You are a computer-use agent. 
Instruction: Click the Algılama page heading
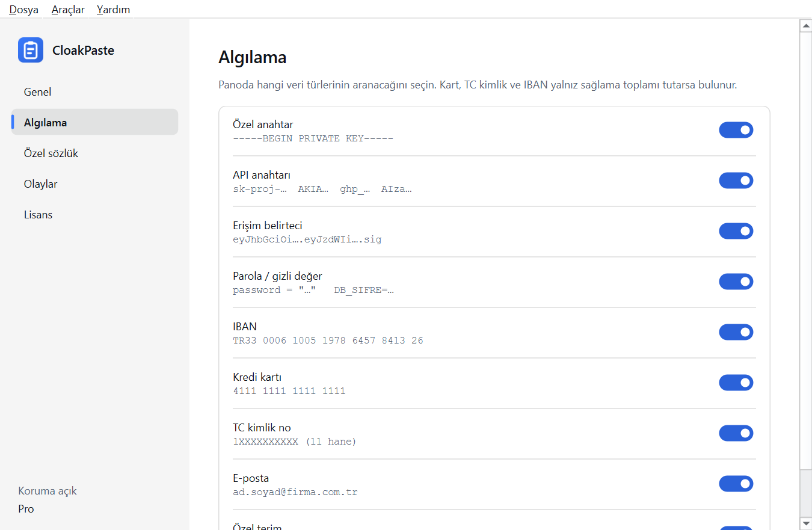pyautogui.click(x=252, y=57)
